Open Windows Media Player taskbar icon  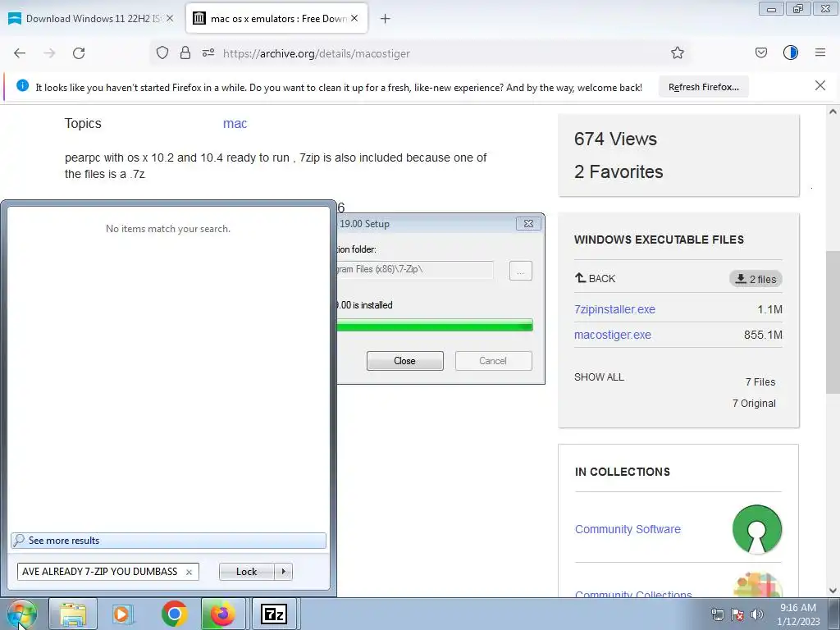(123, 614)
